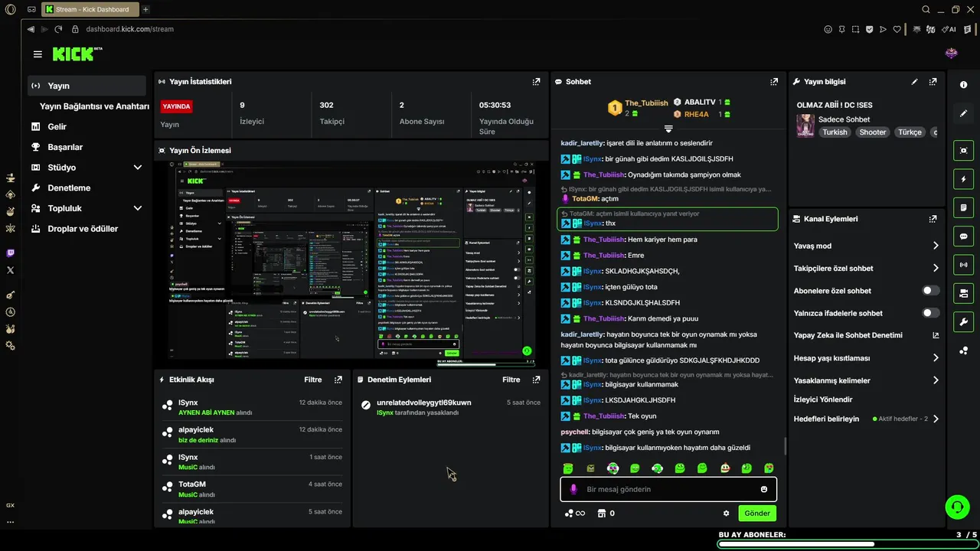980x551 pixels.
Task: Click the Turkish tag in stream info
Action: point(835,132)
